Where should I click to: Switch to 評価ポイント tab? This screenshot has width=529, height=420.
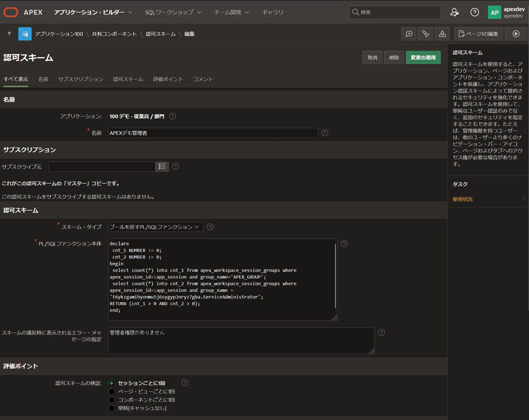[168, 79]
